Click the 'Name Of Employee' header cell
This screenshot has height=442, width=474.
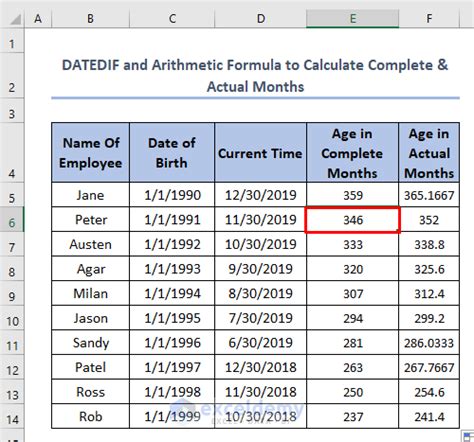coord(91,152)
